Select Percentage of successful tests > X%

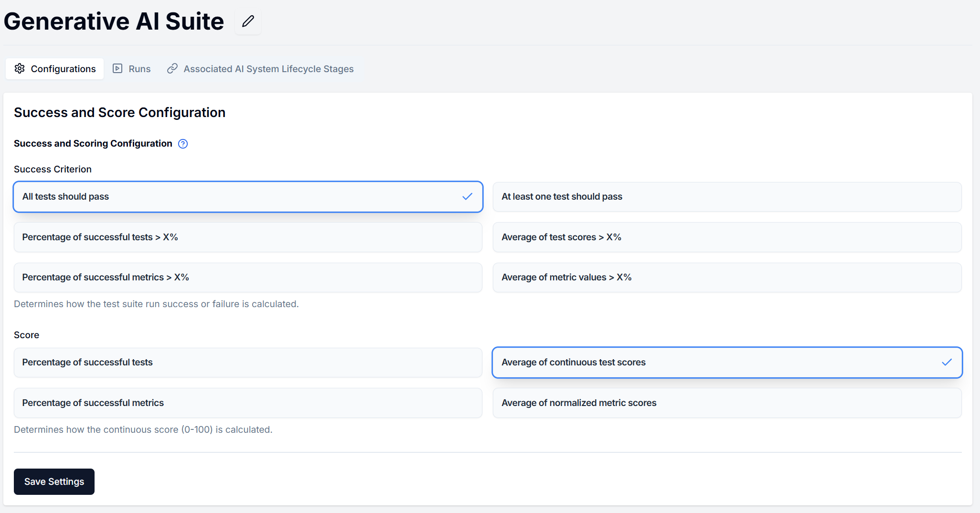point(247,237)
